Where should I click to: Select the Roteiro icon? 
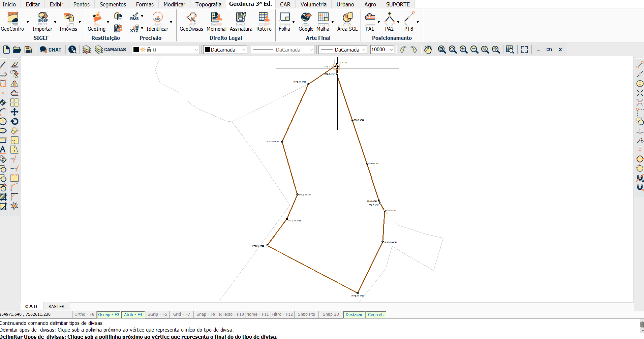pos(264,22)
